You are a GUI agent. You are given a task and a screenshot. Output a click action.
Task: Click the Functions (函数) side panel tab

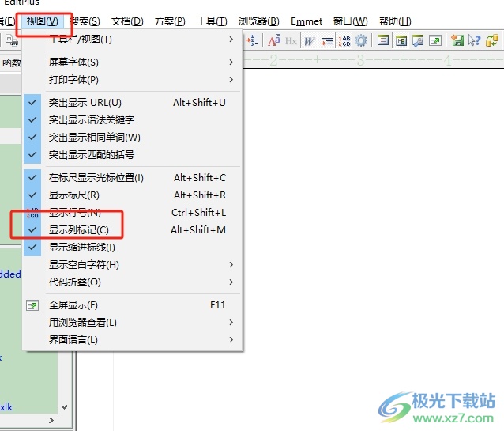(12, 62)
